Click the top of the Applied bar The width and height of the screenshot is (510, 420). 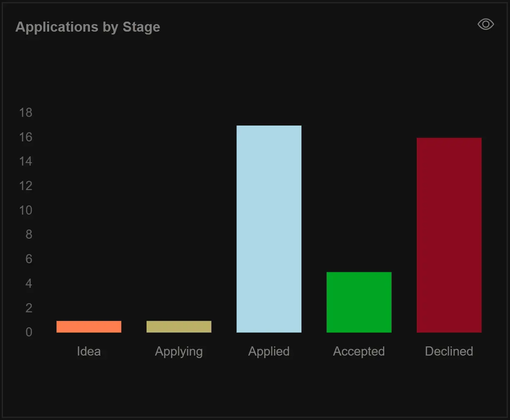(269, 127)
